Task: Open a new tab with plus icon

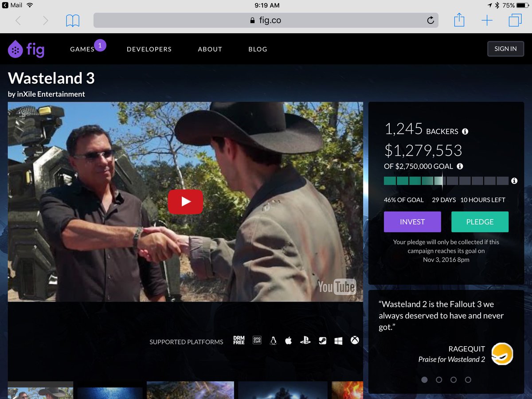Action: [487, 20]
